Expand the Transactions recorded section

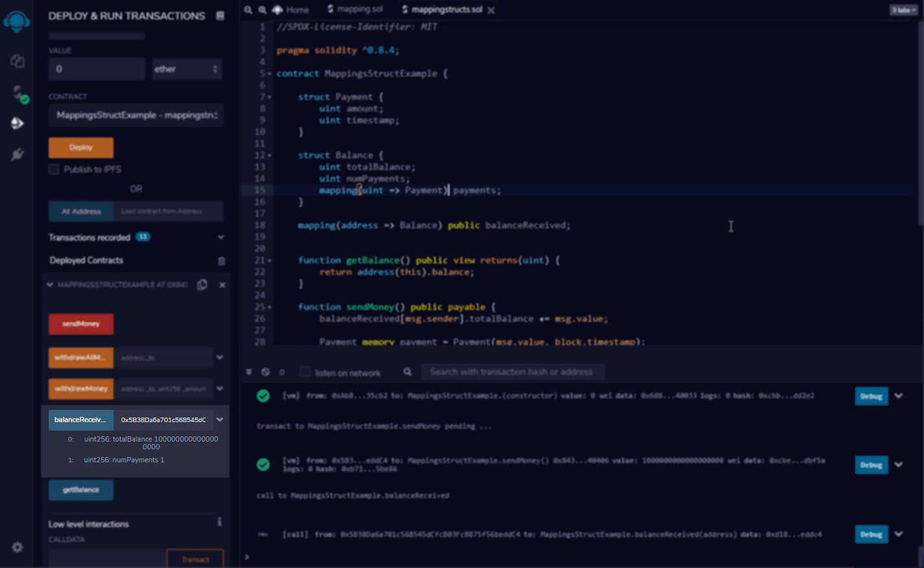220,237
